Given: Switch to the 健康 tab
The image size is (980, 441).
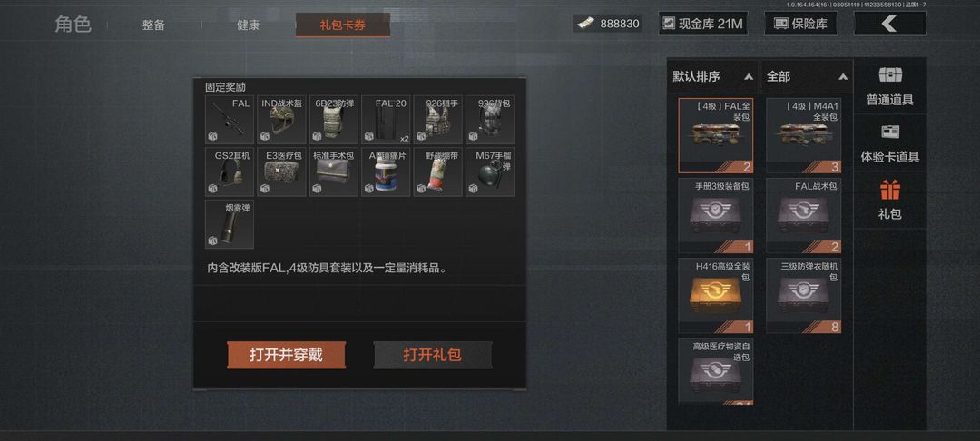Looking at the screenshot, I should pyautogui.click(x=248, y=25).
